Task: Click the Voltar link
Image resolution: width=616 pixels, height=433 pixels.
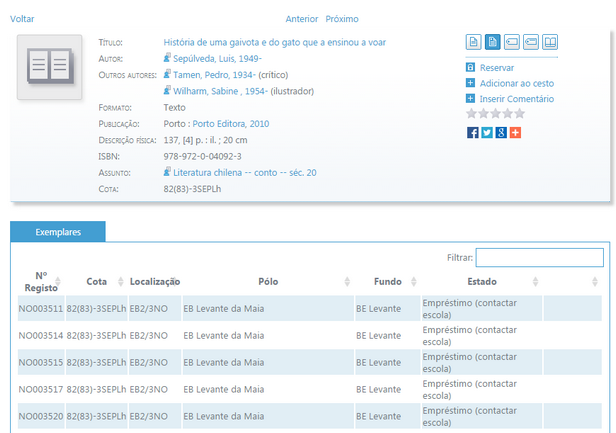Action: [22, 19]
